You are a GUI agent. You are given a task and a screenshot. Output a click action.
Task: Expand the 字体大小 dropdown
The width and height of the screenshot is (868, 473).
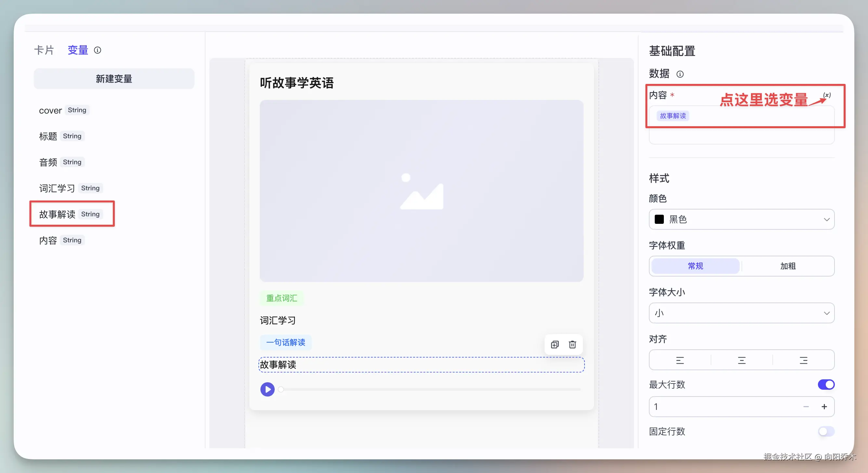pos(741,313)
